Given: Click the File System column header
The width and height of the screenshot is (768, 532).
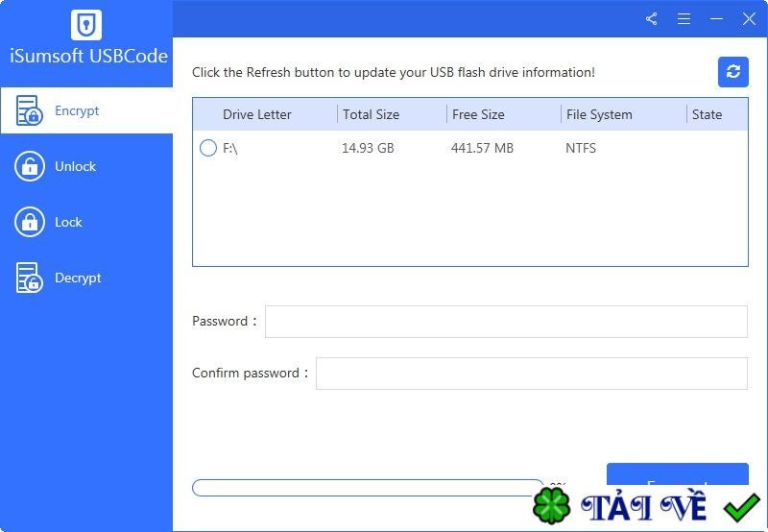Looking at the screenshot, I should 599,114.
